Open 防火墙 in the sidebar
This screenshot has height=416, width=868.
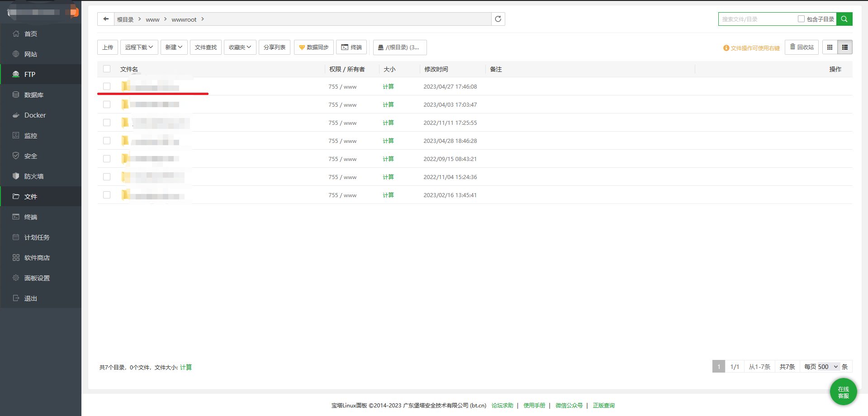coord(41,176)
